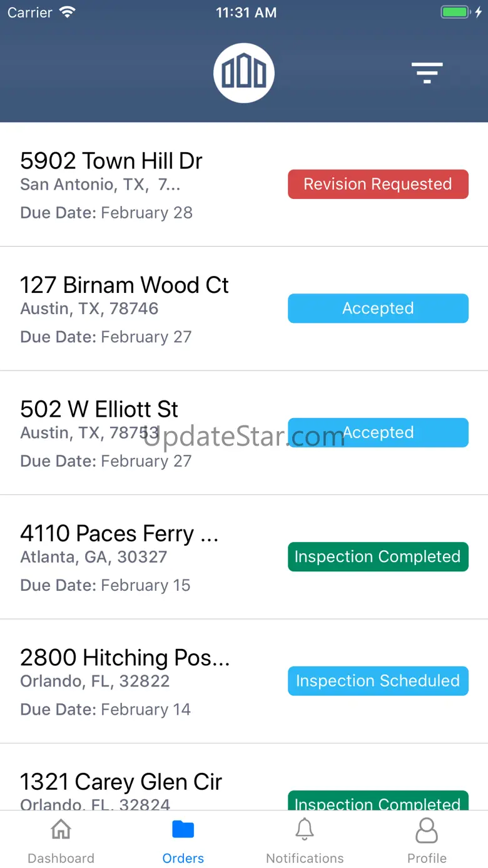Open the 2800 Hitching Post order
The height and width of the screenshot is (868, 488).
(125, 658)
